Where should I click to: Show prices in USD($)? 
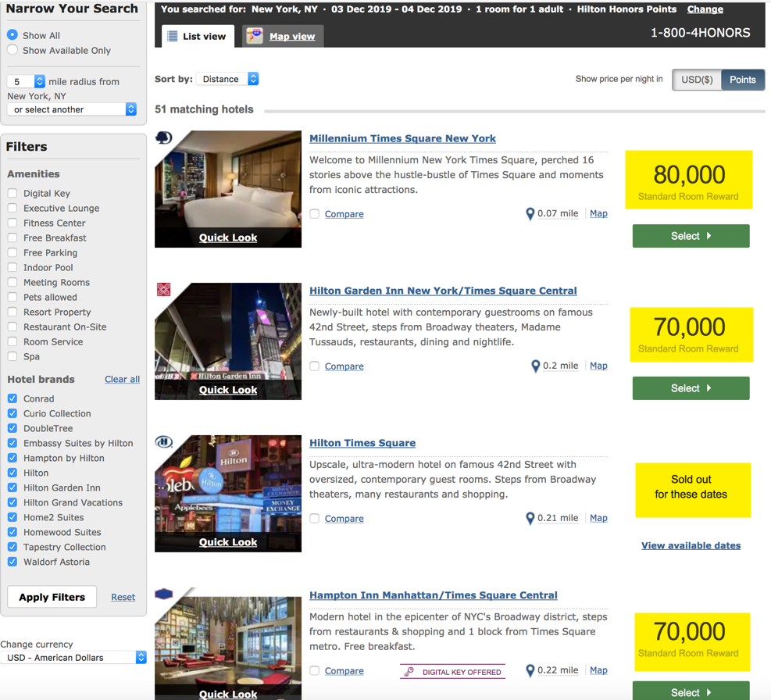click(x=697, y=80)
